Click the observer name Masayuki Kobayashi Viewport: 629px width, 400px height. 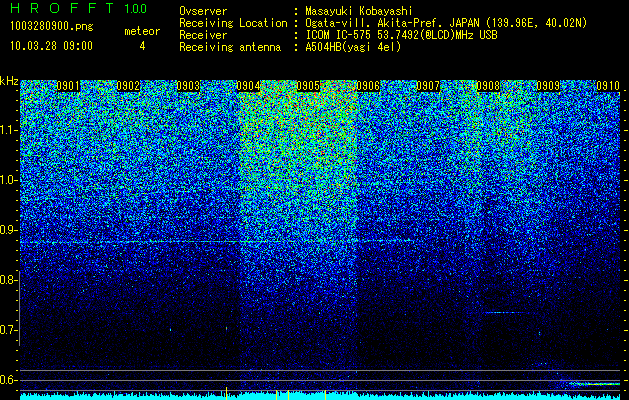point(359,12)
